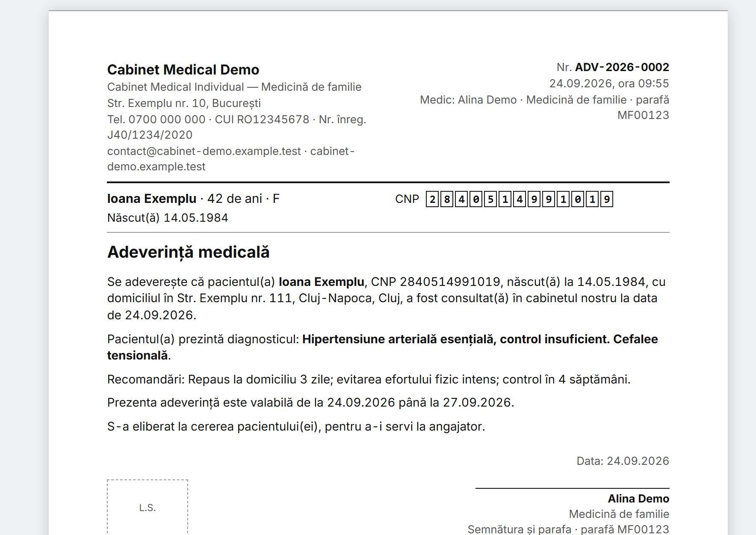Click the CNP label beside the digit boxes

coord(407,199)
